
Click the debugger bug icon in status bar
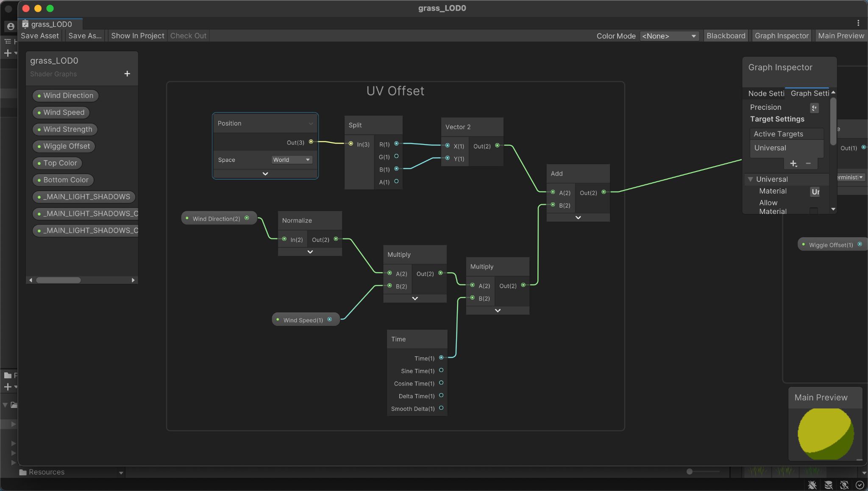(x=812, y=485)
